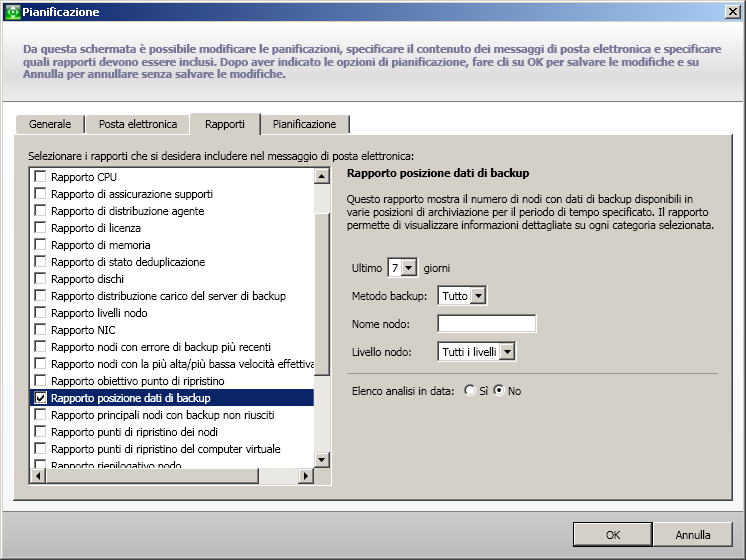Check the Rapporto NIC checkbox
746x560 pixels.
pyautogui.click(x=40, y=330)
